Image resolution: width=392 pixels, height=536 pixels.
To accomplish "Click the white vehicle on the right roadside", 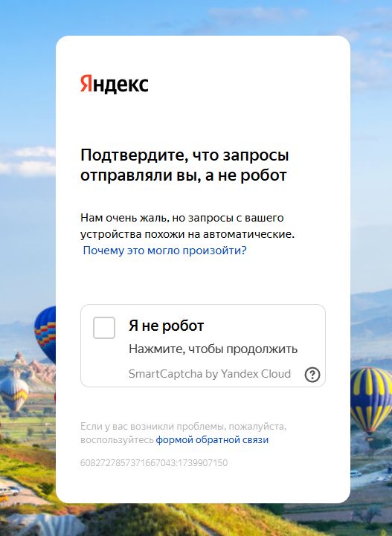I will (356, 474).
